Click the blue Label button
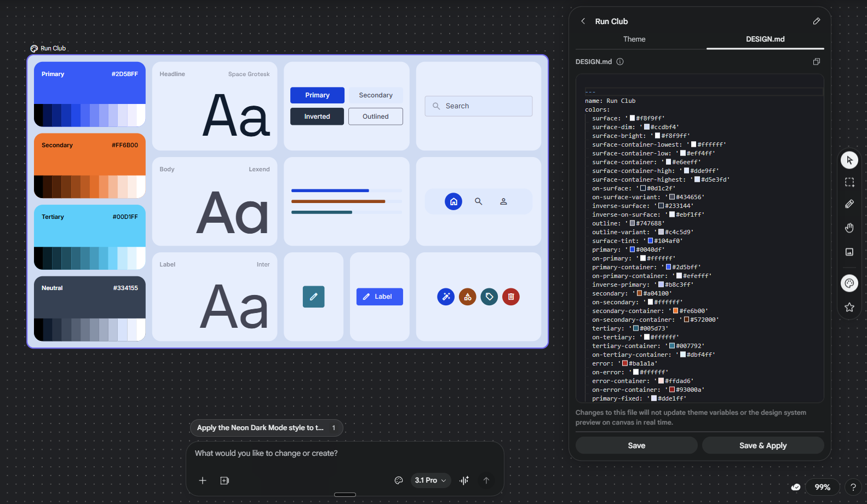Image resolution: width=867 pixels, height=504 pixels. 380,297
